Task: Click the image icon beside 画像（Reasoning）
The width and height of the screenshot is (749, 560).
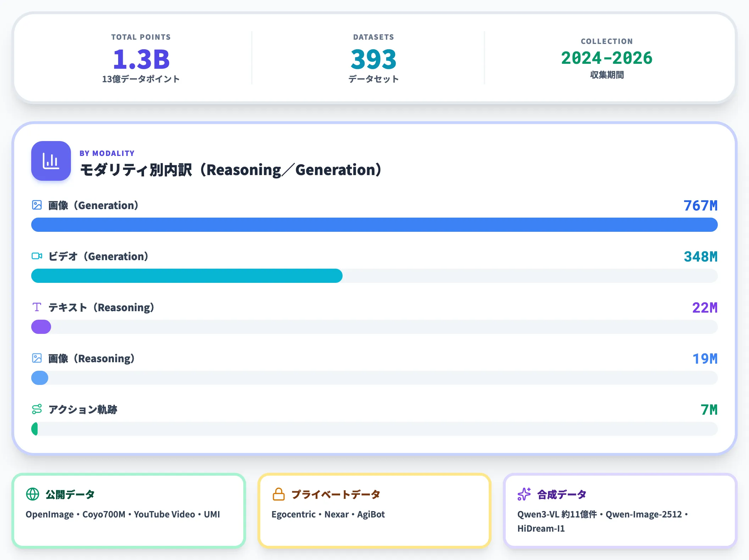Action: click(x=37, y=358)
